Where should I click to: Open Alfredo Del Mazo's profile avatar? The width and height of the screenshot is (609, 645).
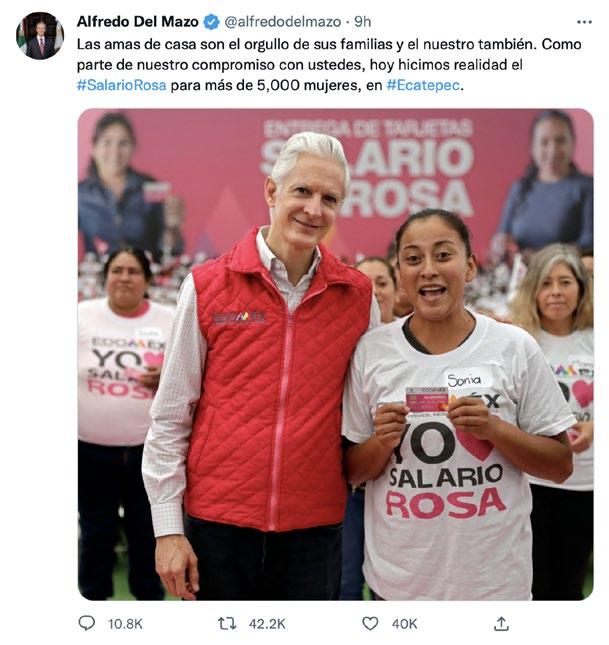click(x=40, y=35)
